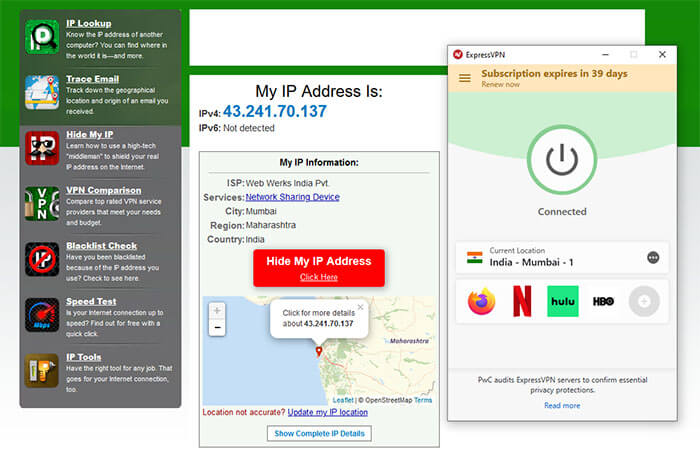Screen dimensions: 700x455
Task: Click the Blacklist Check prohibited icon
Action: tap(42, 259)
